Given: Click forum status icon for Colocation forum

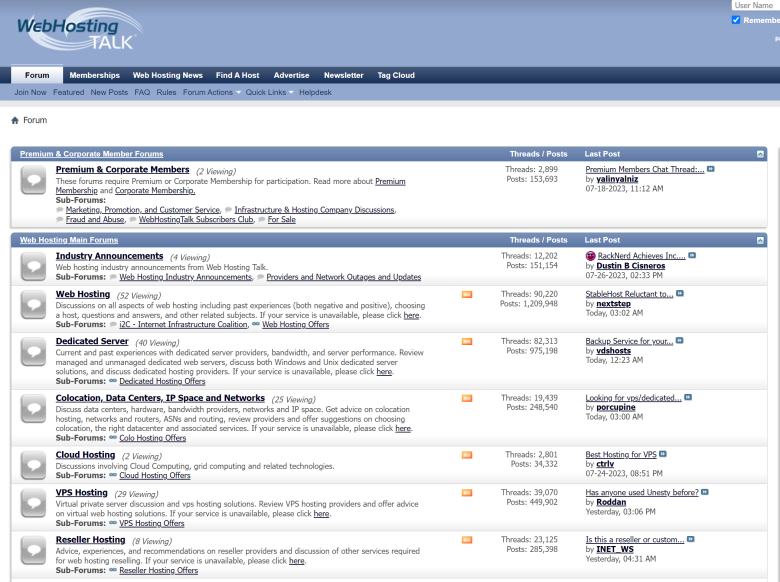Looking at the screenshot, I should click(x=33, y=408).
